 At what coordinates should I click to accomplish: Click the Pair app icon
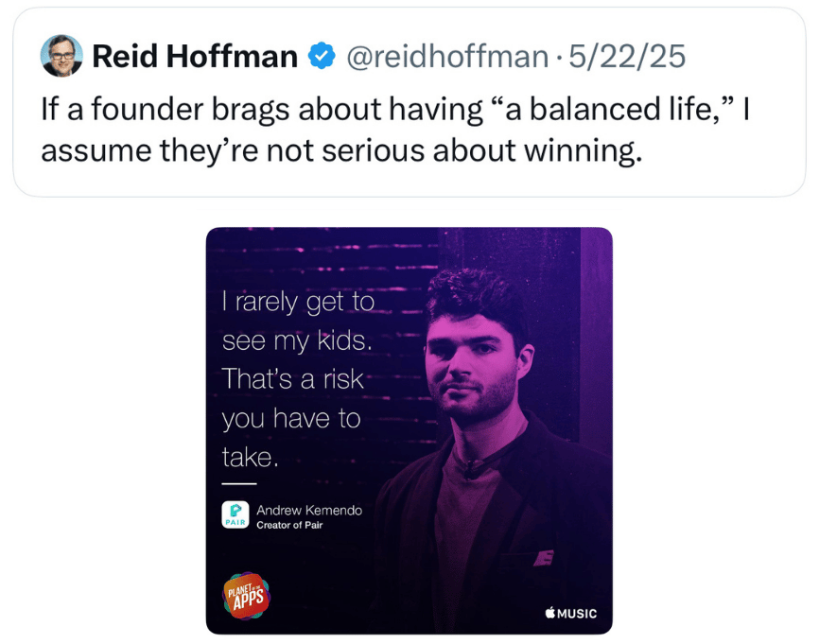(x=235, y=514)
